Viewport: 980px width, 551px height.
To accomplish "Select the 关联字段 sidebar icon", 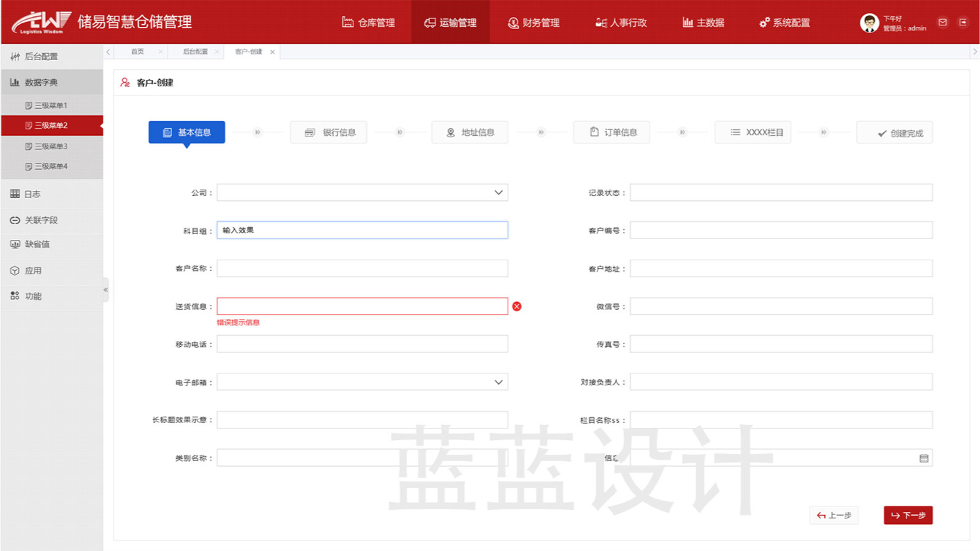I will point(16,220).
